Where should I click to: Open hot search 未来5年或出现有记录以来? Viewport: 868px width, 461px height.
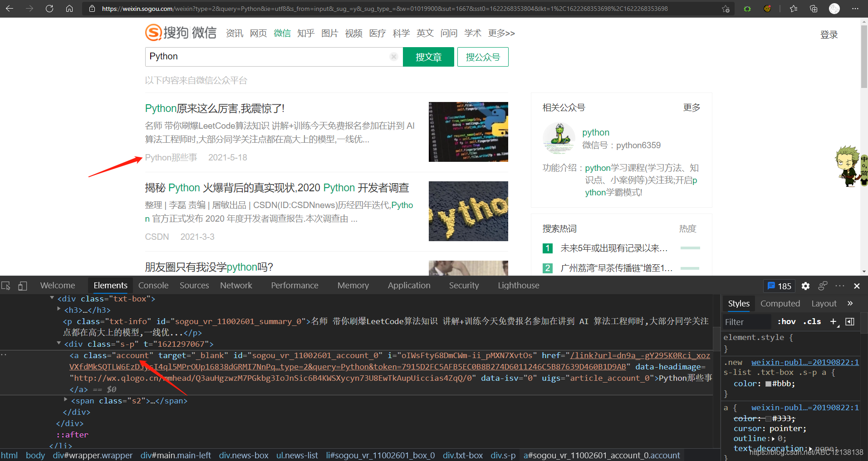coord(614,248)
